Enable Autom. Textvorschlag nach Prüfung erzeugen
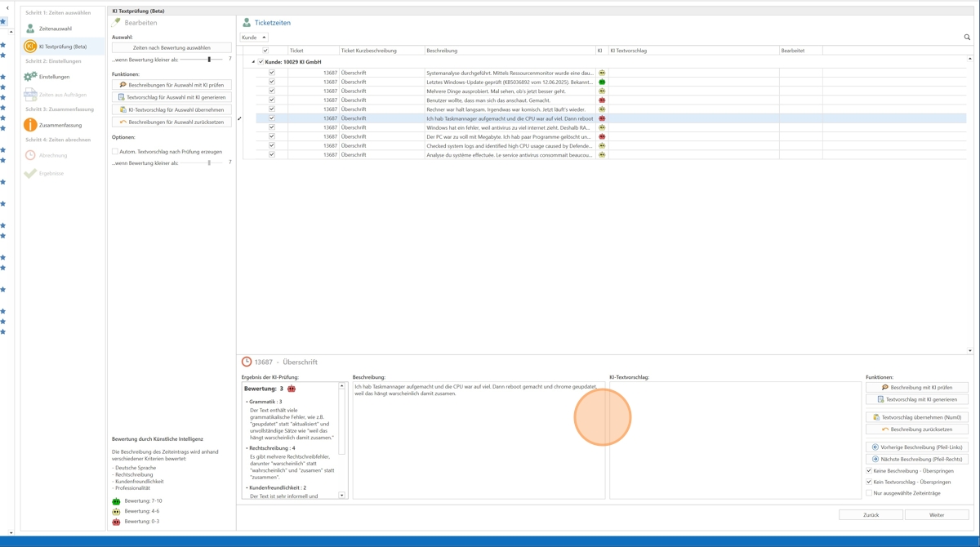 click(115, 152)
